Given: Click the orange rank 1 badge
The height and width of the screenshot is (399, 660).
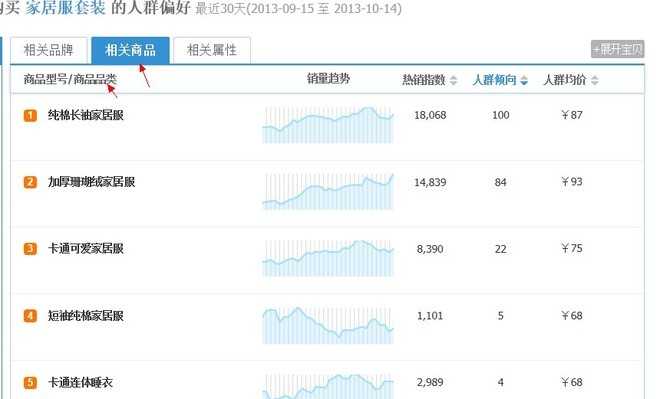Looking at the screenshot, I should (x=30, y=115).
